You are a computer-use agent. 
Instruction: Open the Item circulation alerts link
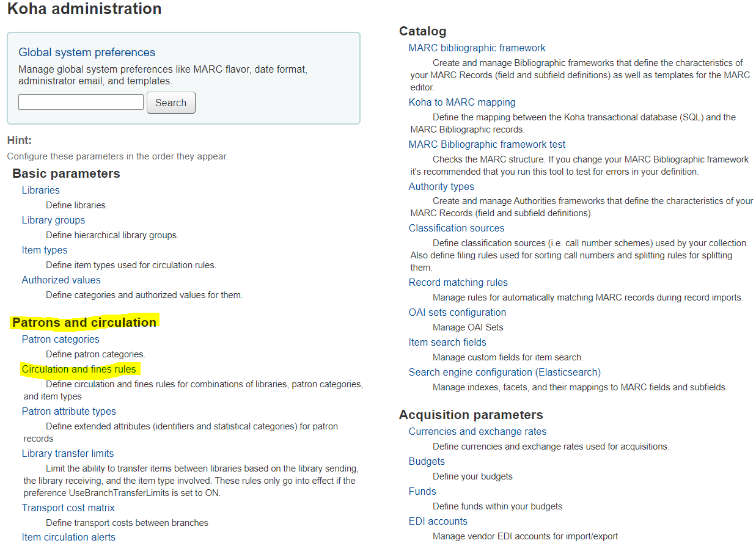(x=68, y=538)
